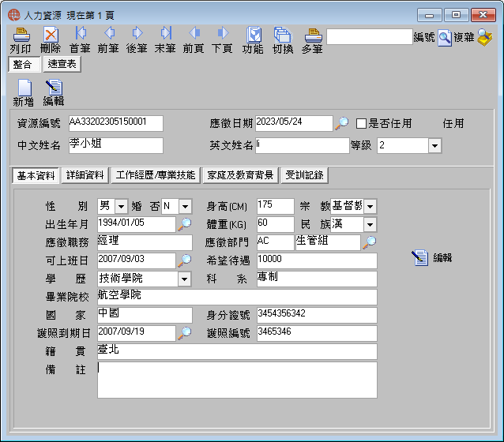The image size is (504, 442).
Task: Open date picker beside 應徵日期
Action: (x=342, y=123)
